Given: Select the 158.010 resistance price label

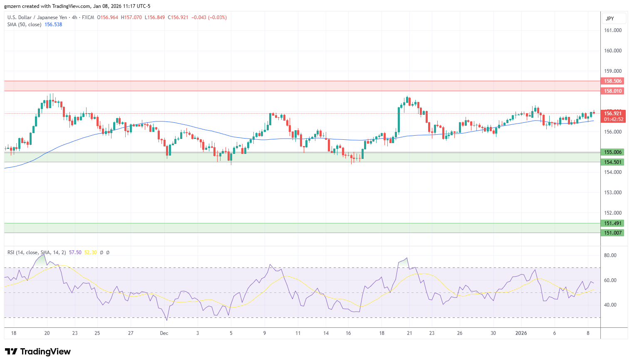Looking at the screenshot, I should coord(613,91).
